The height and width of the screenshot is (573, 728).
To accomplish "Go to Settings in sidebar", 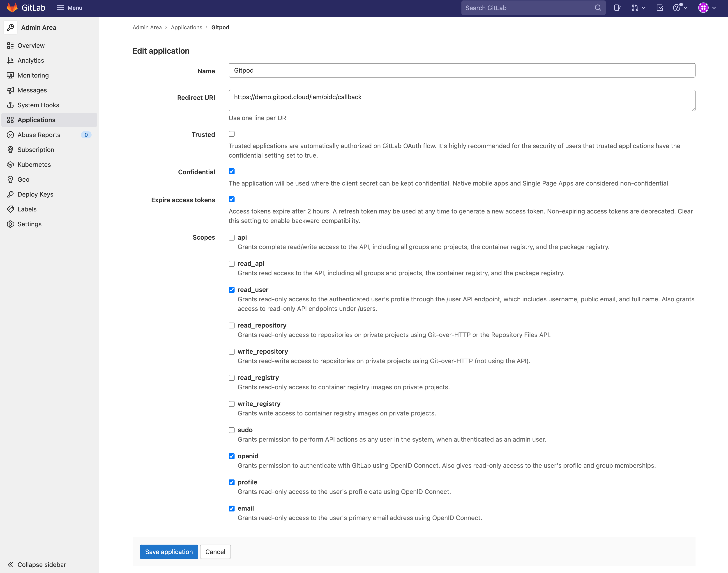I will coord(30,224).
